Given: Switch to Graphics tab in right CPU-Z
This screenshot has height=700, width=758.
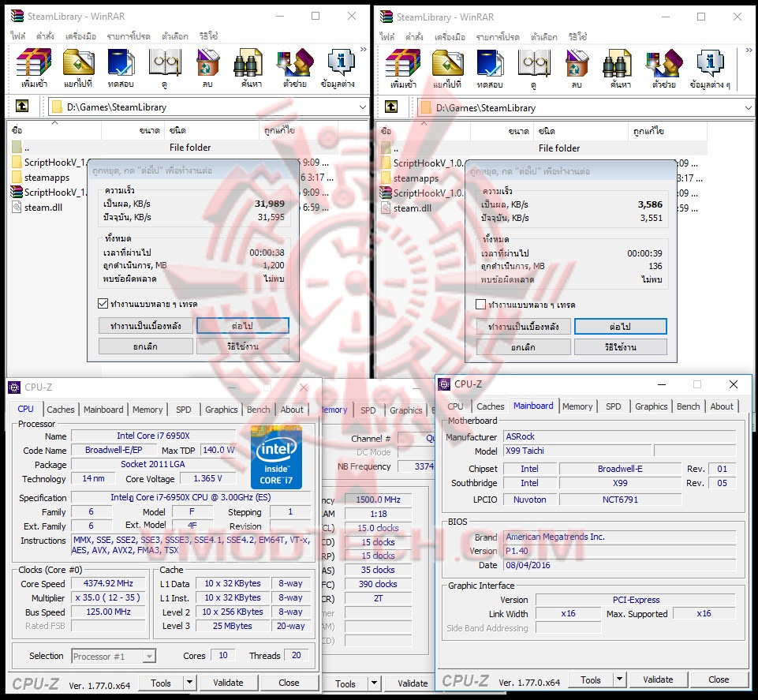Looking at the screenshot, I should click(x=652, y=406).
